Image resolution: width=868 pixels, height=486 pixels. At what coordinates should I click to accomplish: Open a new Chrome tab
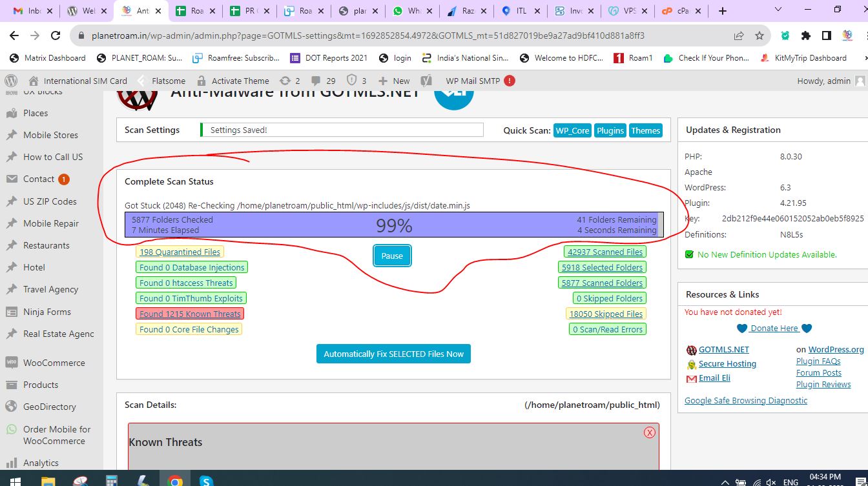coord(723,11)
